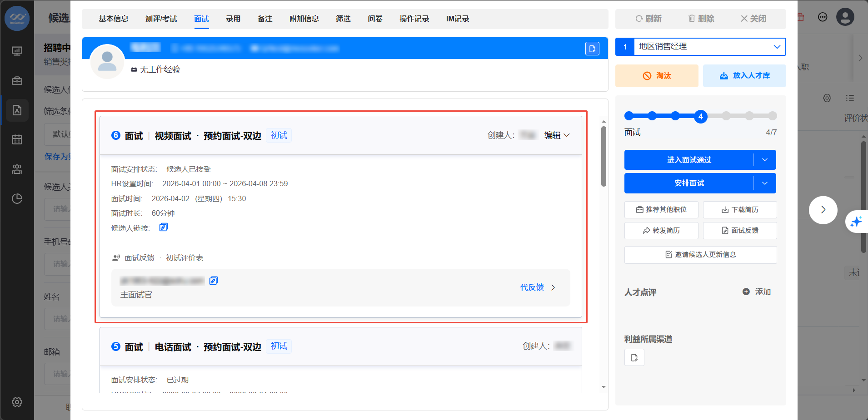Click the document icon under 利益所属渠道
The width and height of the screenshot is (868, 420).
pyautogui.click(x=634, y=358)
